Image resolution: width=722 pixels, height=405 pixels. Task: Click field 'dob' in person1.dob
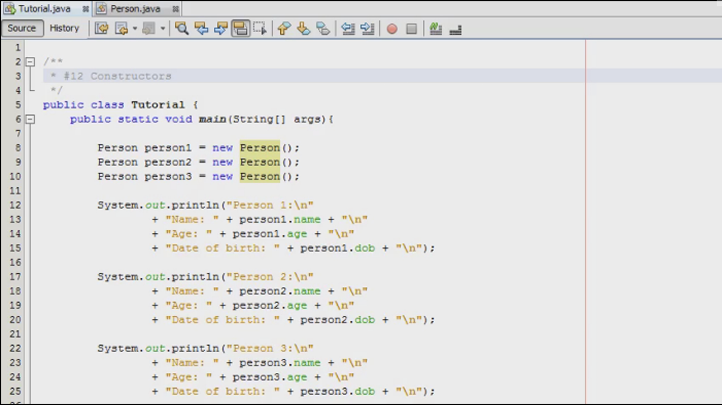pos(365,248)
